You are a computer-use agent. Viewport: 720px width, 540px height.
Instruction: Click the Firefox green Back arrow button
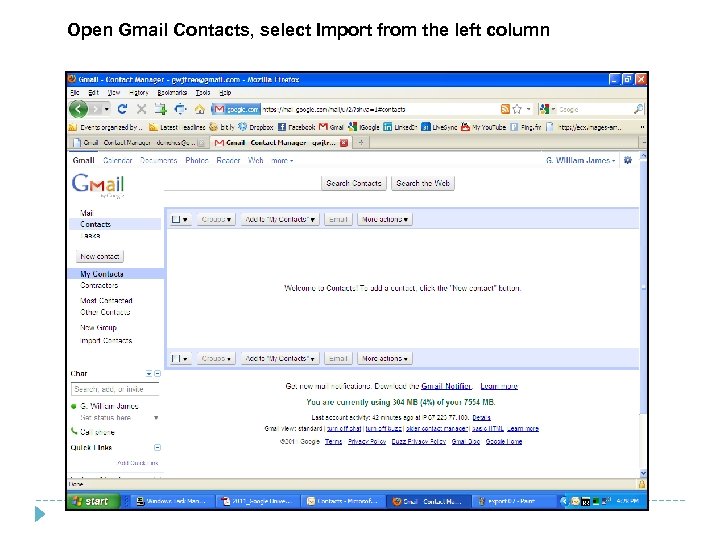pos(79,109)
